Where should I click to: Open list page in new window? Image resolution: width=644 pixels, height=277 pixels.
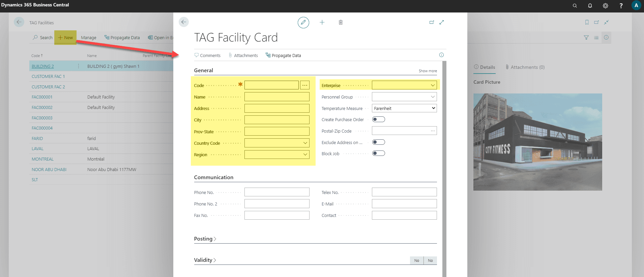(596, 22)
